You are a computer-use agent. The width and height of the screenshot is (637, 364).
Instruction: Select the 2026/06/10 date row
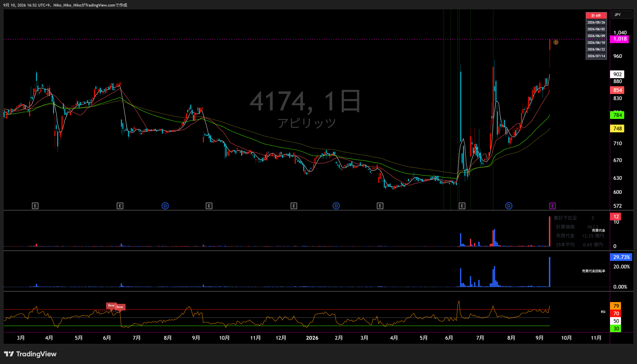(596, 43)
